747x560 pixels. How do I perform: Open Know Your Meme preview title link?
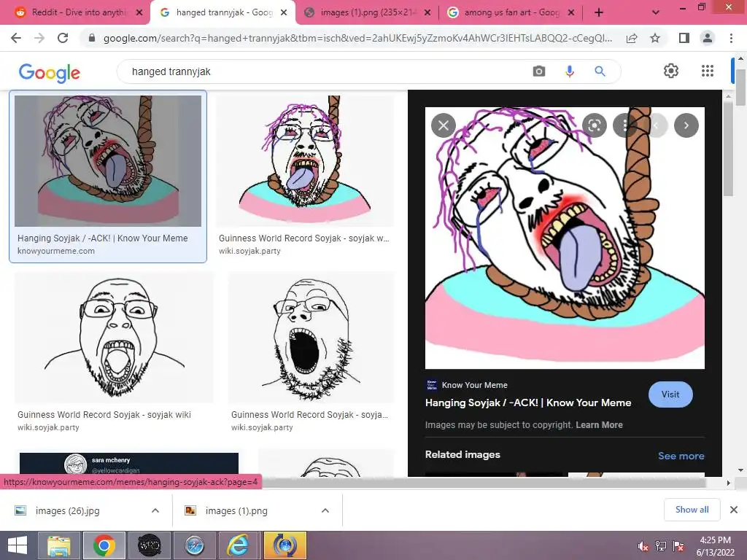point(528,402)
